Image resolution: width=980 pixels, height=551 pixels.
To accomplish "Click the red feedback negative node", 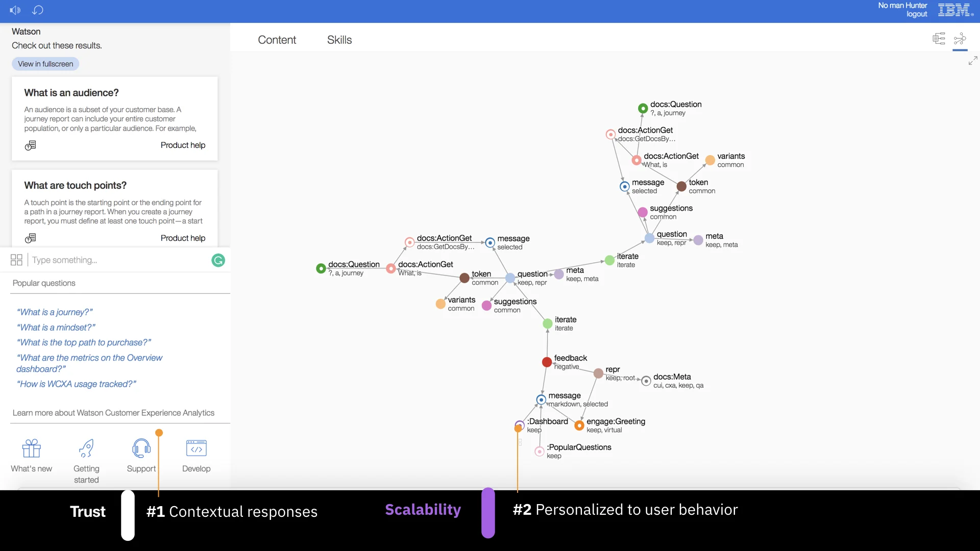I will tap(547, 362).
